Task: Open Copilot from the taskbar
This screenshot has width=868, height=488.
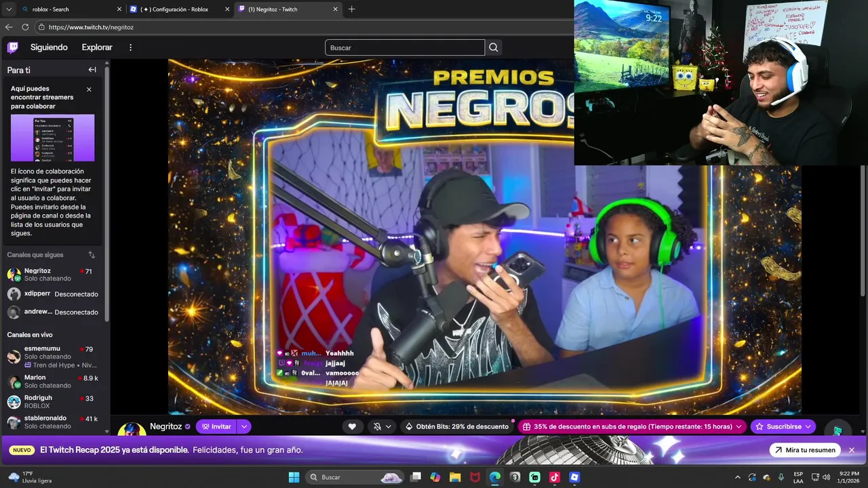Action: (x=435, y=477)
